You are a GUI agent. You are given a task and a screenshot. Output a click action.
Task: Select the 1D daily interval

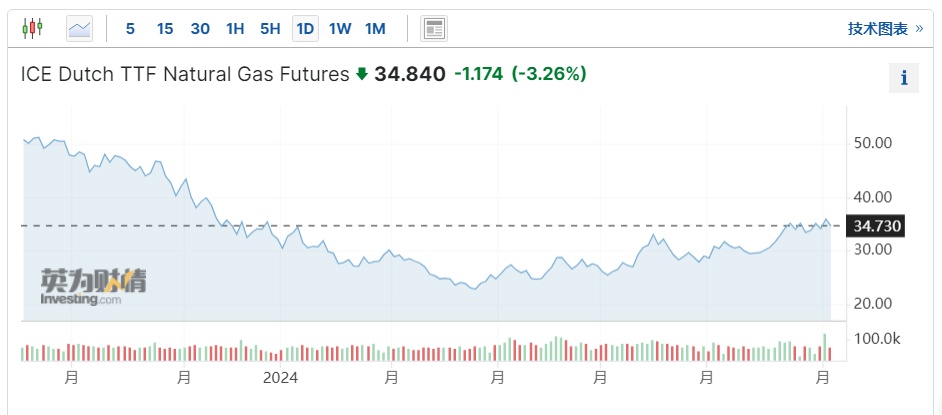[305, 29]
